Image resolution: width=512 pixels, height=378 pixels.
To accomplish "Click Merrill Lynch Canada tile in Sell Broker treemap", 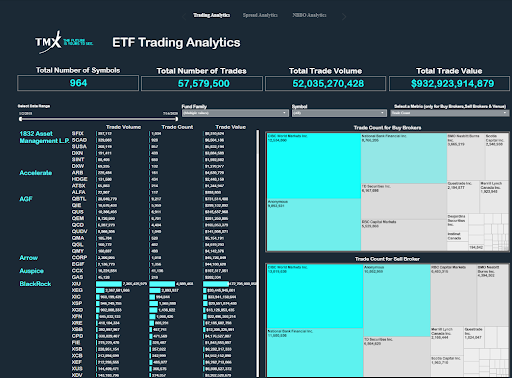I will [x=447, y=341].
